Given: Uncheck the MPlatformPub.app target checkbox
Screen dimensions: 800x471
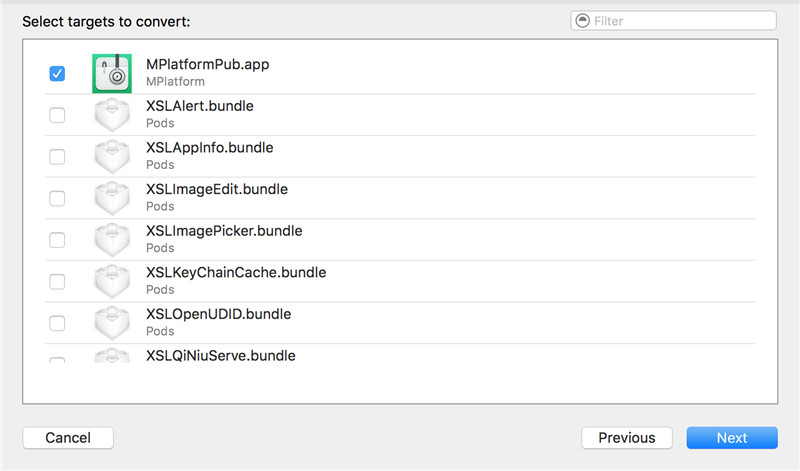Looking at the screenshot, I should pos(57,73).
